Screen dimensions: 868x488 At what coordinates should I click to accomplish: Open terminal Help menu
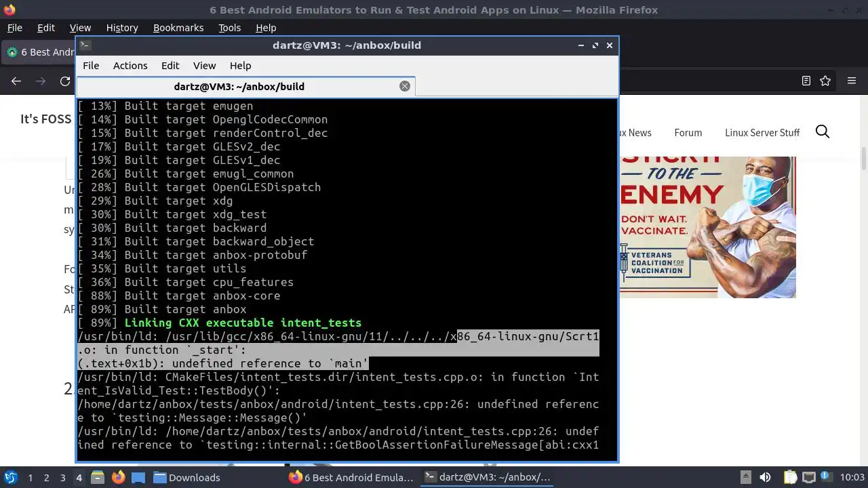point(240,66)
